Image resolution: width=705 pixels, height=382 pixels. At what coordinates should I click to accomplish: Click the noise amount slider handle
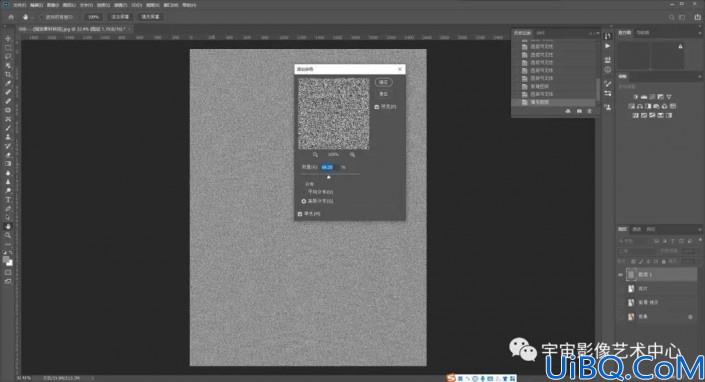(x=329, y=177)
